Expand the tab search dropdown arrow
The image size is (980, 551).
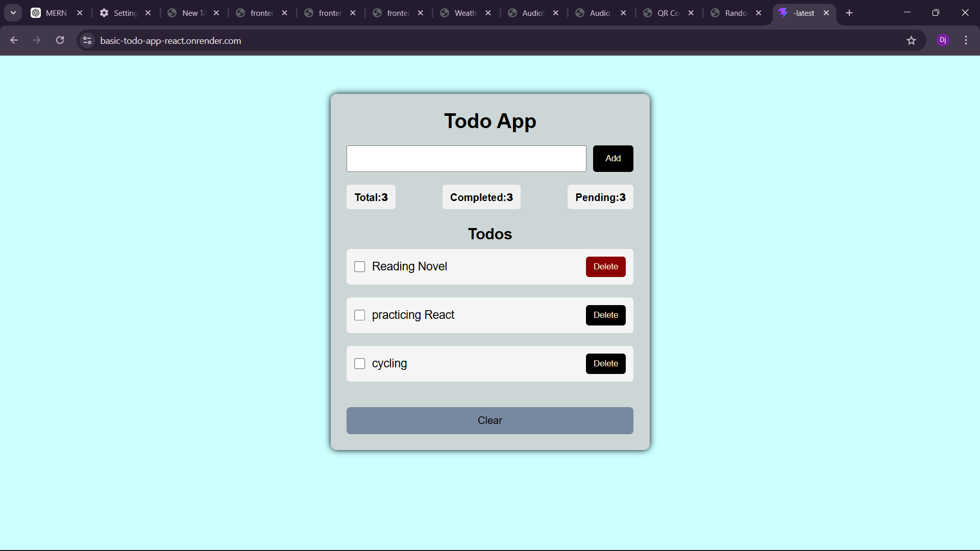[13, 13]
